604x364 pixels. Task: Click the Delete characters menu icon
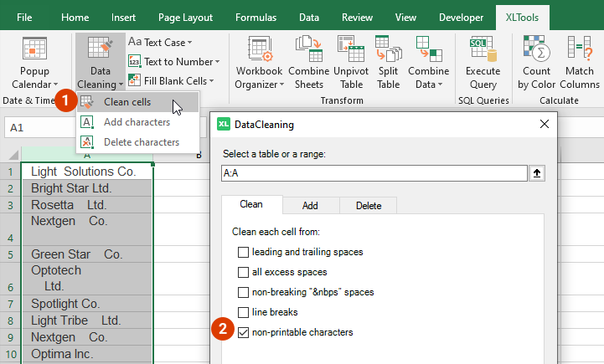86,142
